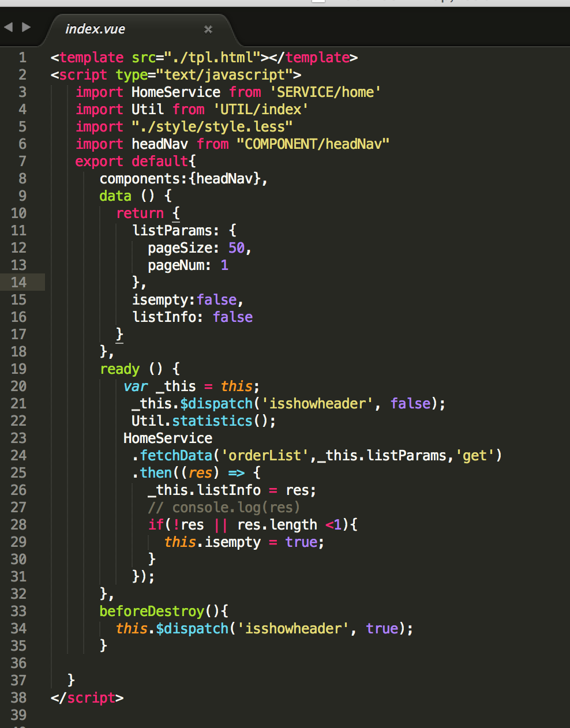The image size is (570, 728).
Task: Click '_this.listInfo = res;' line
Action: click(x=232, y=490)
